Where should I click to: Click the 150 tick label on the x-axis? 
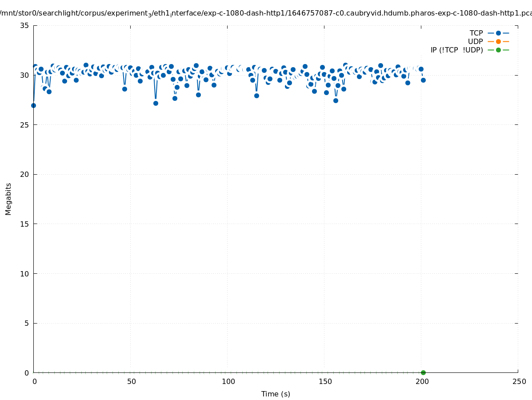325,381
